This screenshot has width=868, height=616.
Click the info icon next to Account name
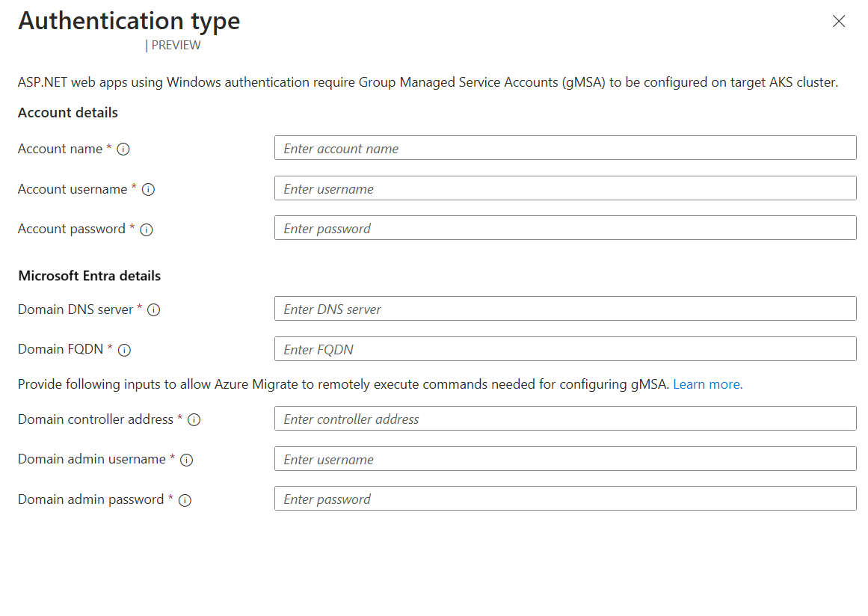click(123, 150)
